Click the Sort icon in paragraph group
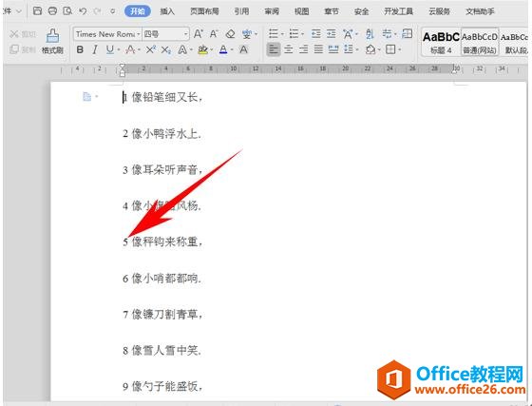Screen dimensions: 532x406 click(370, 33)
